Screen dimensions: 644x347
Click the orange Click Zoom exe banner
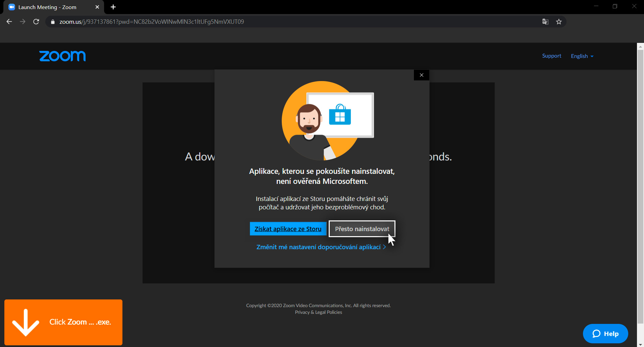pos(63,322)
